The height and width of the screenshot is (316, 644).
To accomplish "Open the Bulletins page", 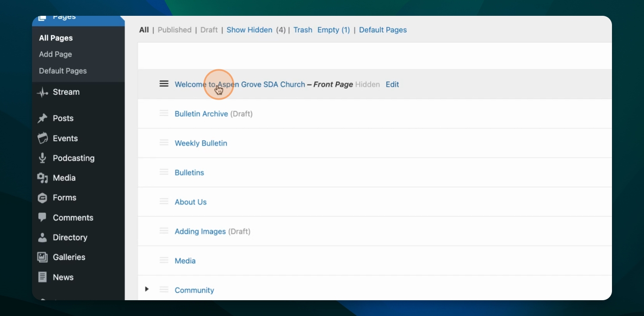I will tap(190, 172).
